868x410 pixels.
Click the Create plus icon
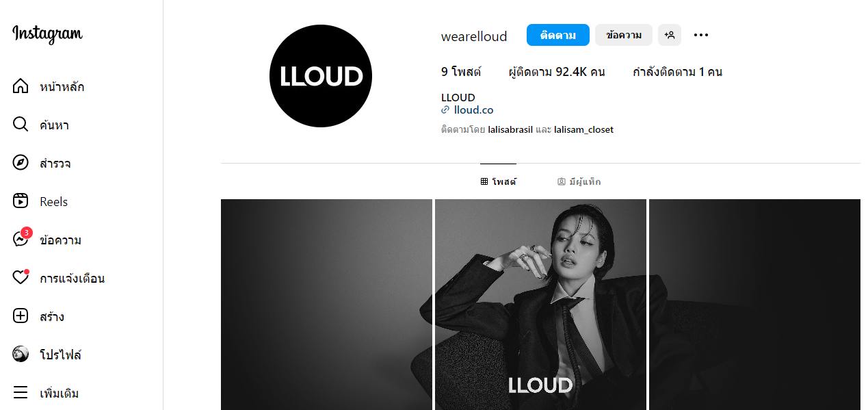coord(21,317)
